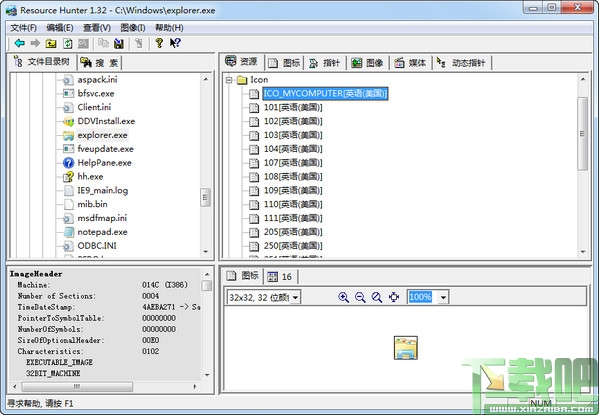Select the 109[英语(美国)] icon resource
This screenshot has width=599, height=415.
[x=293, y=190]
